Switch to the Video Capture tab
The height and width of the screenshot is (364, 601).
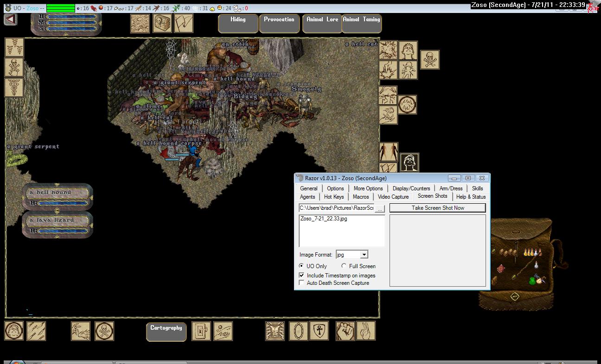(393, 197)
